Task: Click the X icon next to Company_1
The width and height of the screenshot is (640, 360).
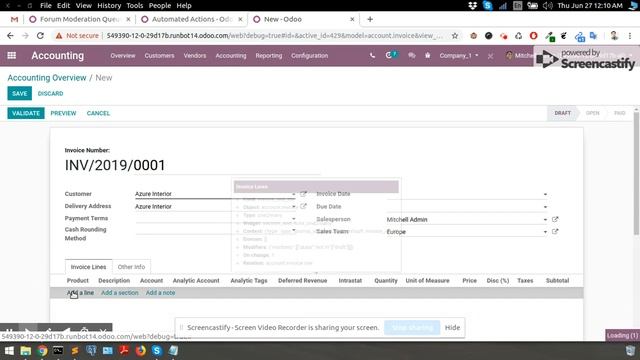Action: coord(490,56)
